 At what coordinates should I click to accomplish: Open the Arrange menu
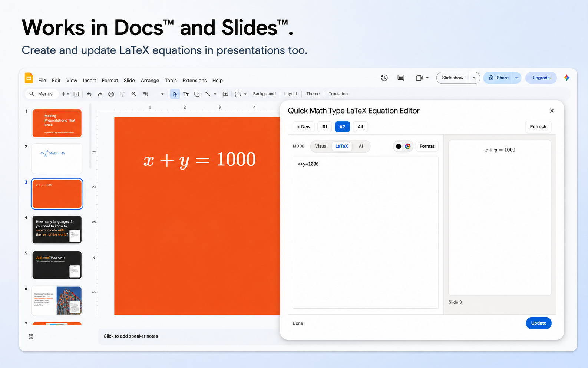pos(150,80)
